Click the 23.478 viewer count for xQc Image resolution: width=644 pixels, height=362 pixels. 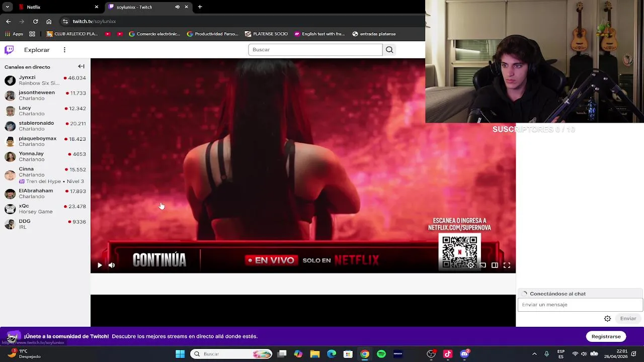pyautogui.click(x=77, y=207)
